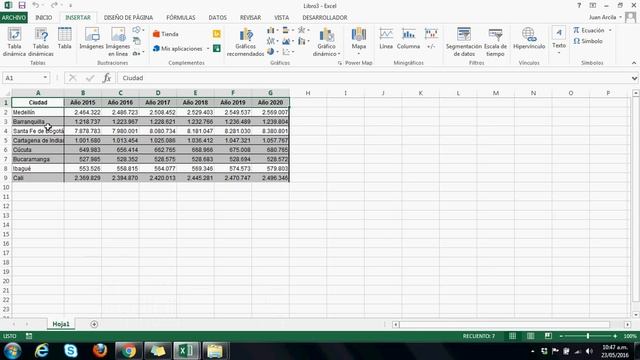Insert a Hipervínculo
The width and height of the screenshot is (640, 360).
click(x=529, y=39)
